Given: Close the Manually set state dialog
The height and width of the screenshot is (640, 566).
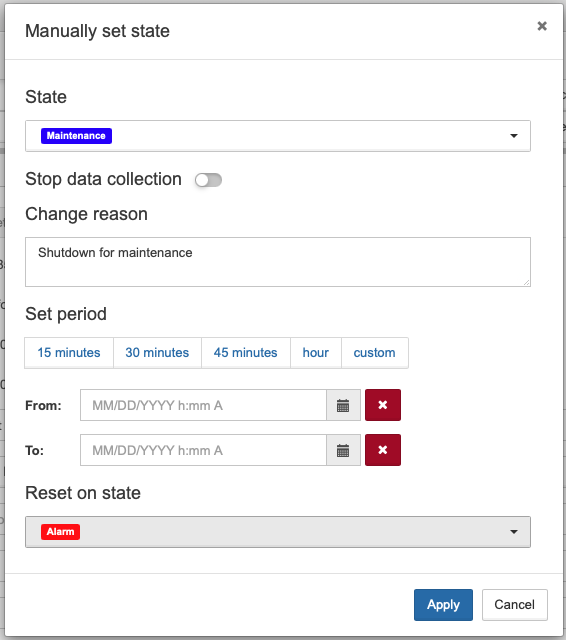Looking at the screenshot, I should pyautogui.click(x=542, y=26).
